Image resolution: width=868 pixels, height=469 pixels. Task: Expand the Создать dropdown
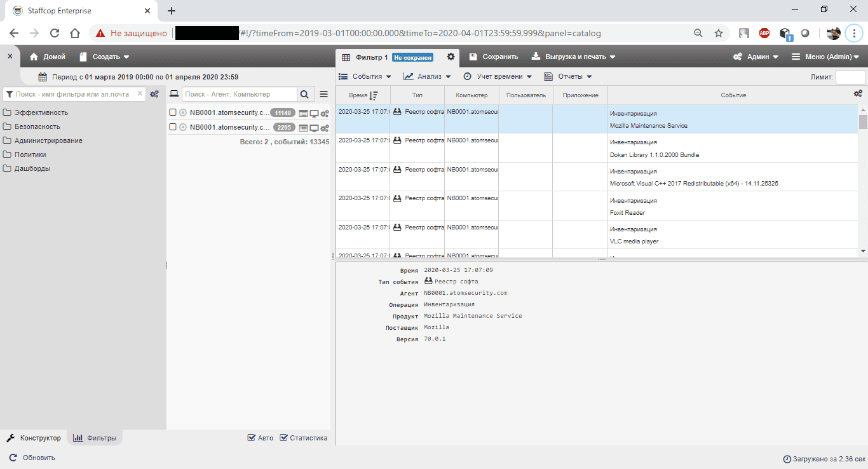point(105,57)
